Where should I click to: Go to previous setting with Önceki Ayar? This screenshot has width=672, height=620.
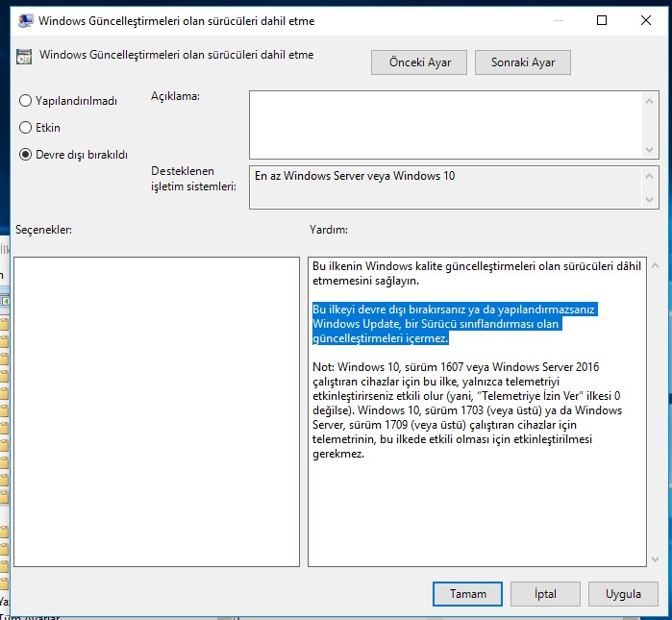(x=418, y=62)
